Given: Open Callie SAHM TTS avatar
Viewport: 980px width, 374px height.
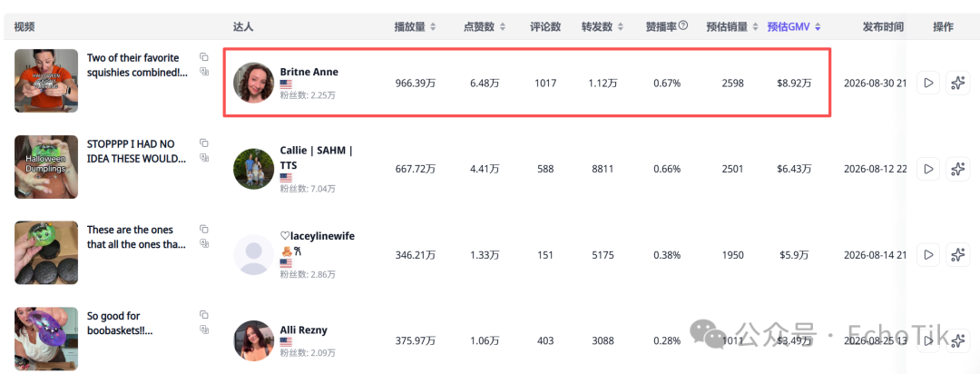Looking at the screenshot, I should click(x=254, y=169).
